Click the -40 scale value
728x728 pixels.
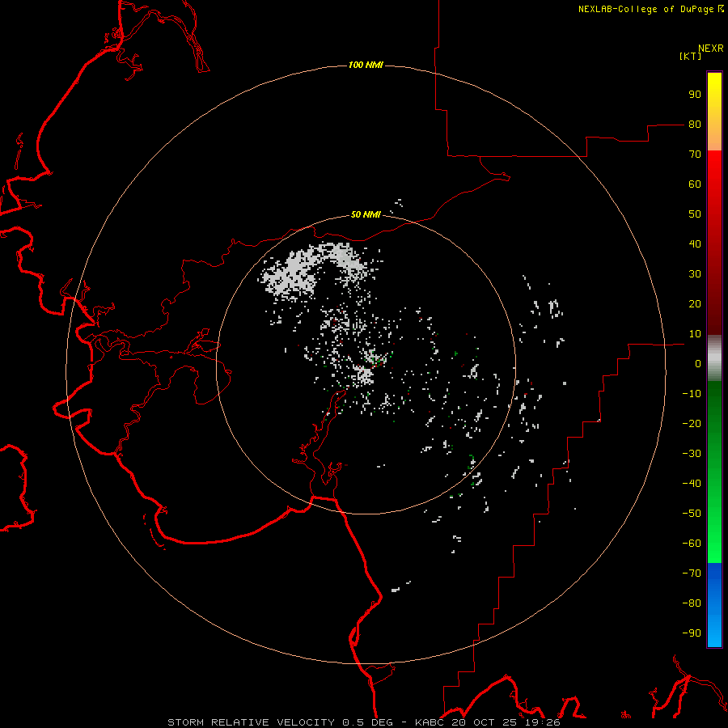692,484
